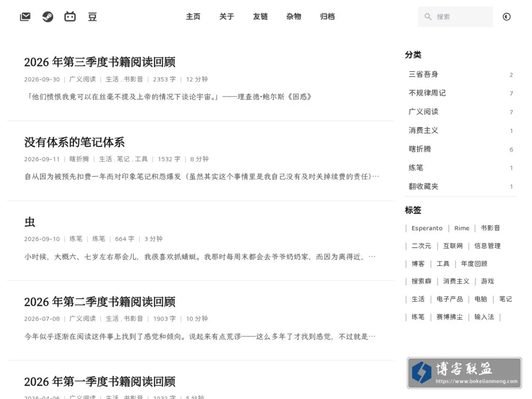Screen dimensions: 532x399
Task: Click the 搜索癖 tag
Action: click(421, 282)
